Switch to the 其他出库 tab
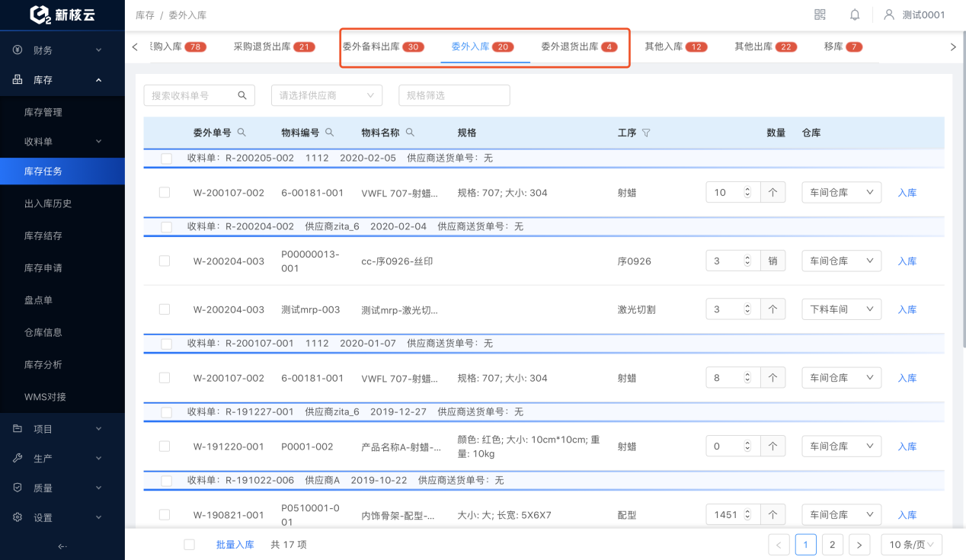The width and height of the screenshot is (966, 560). [x=766, y=46]
